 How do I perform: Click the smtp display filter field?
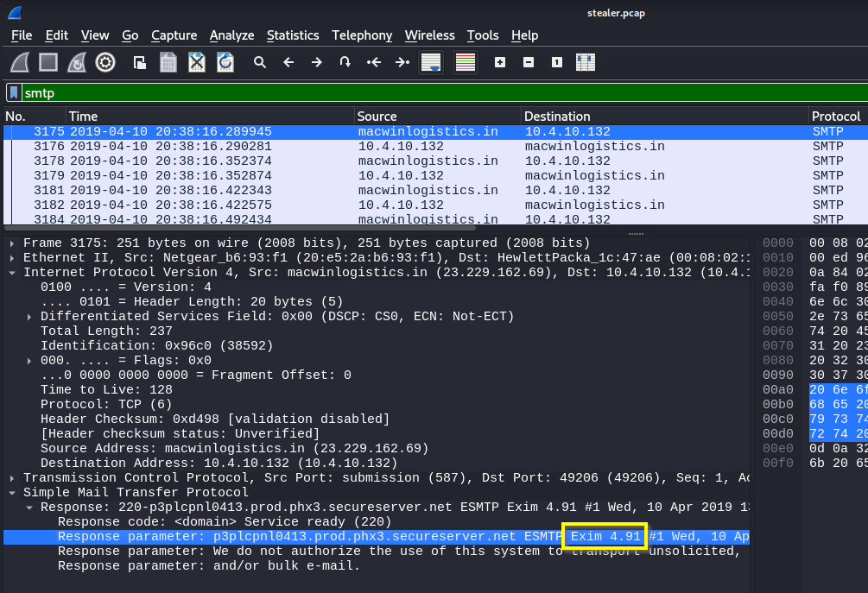432,92
